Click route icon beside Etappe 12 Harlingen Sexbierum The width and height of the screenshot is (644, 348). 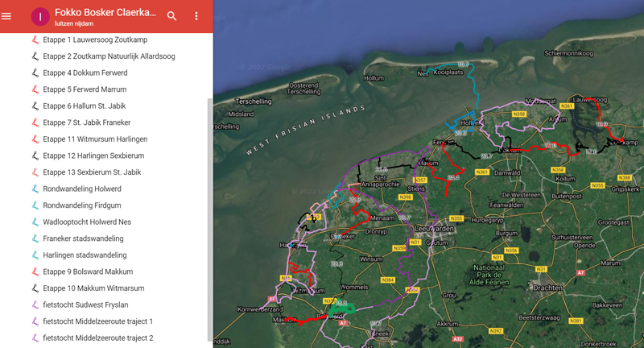35,155
